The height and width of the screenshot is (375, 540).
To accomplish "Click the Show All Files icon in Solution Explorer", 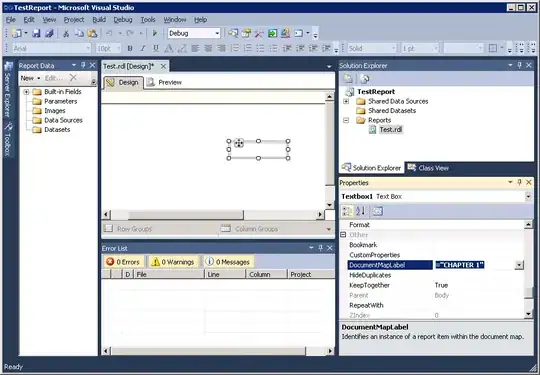I will (364, 79).
